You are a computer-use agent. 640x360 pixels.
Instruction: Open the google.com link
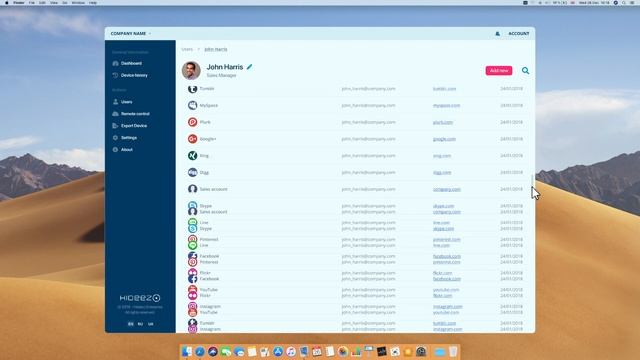pyautogui.click(x=444, y=139)
